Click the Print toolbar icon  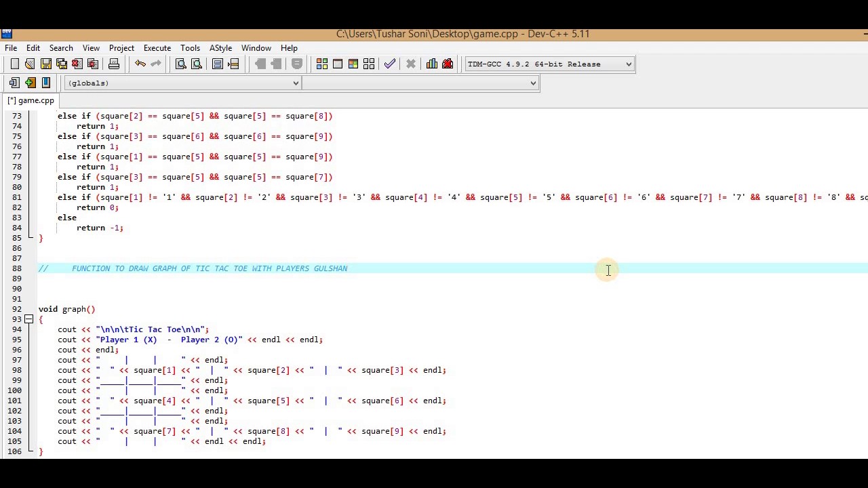click(114, 64)
